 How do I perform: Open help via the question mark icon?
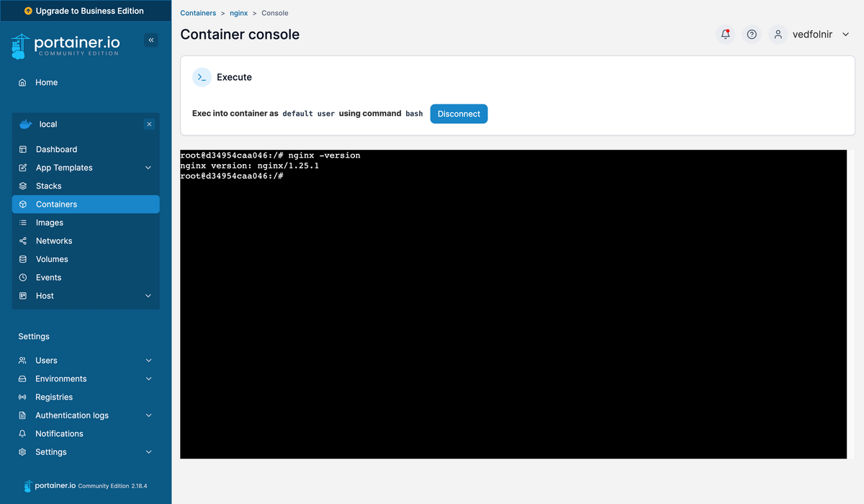(x=752, y=35)
